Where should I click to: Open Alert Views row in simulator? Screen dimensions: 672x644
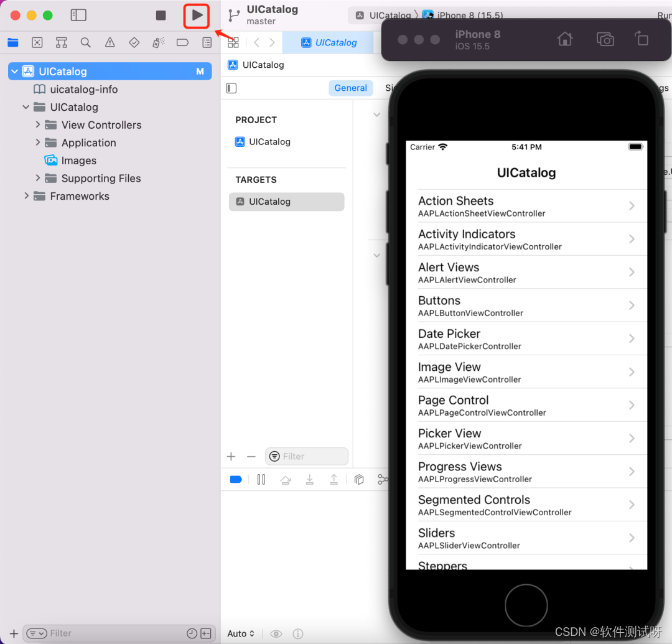(x=526, y=273)
